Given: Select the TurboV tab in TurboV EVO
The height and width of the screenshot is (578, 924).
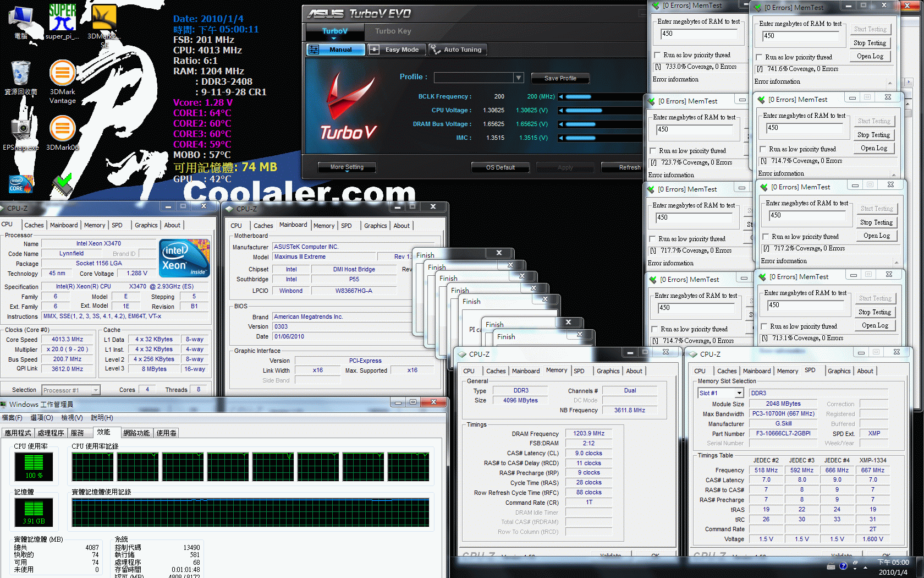Looking at the screenshot, I should 335,31.
